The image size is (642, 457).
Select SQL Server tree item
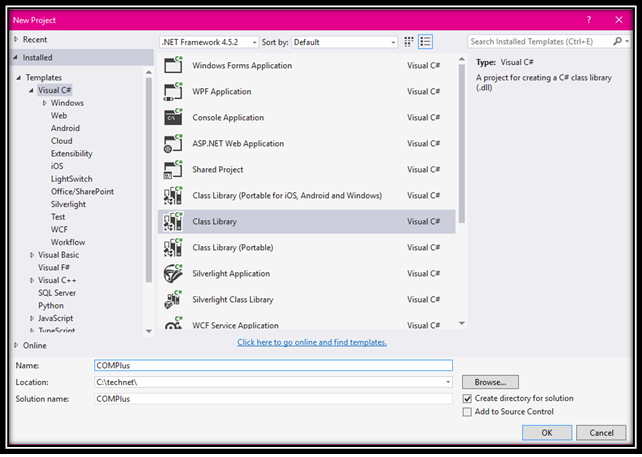coord(57,293)
